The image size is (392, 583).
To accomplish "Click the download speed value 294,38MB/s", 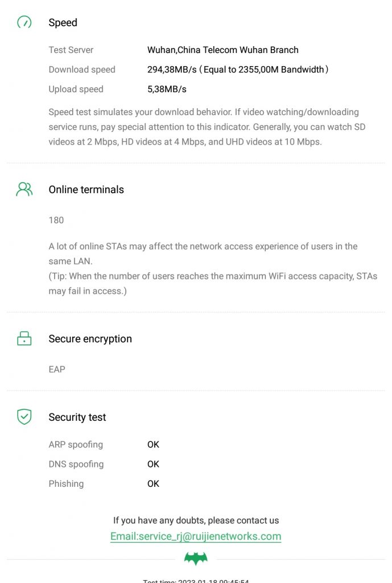I will pos(172,69).
